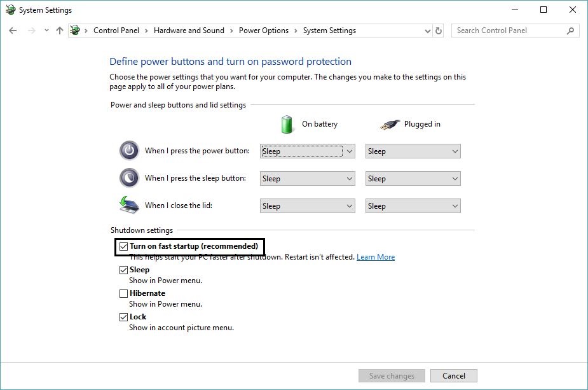Click the search magnifier icon
The image size is (588, 390).
coord(570,31)
